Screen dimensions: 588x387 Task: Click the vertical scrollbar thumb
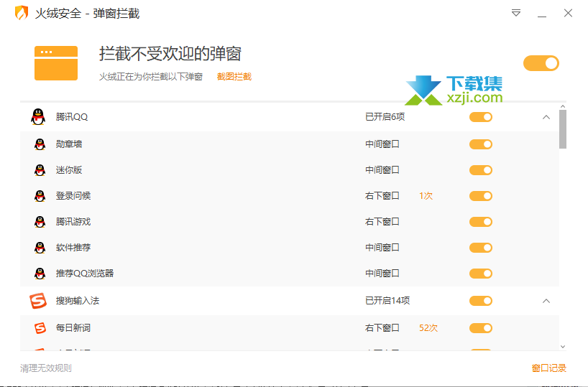coord(563,129)
